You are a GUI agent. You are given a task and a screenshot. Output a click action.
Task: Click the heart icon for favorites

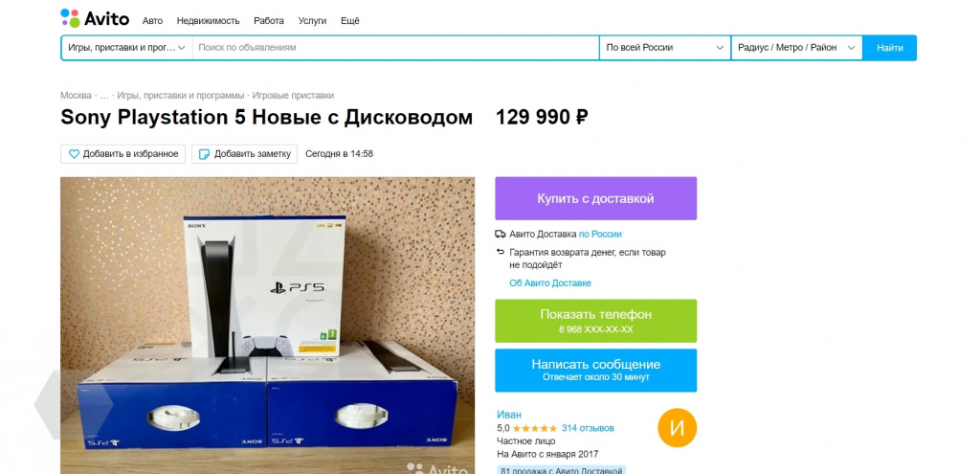click(74, 154)
